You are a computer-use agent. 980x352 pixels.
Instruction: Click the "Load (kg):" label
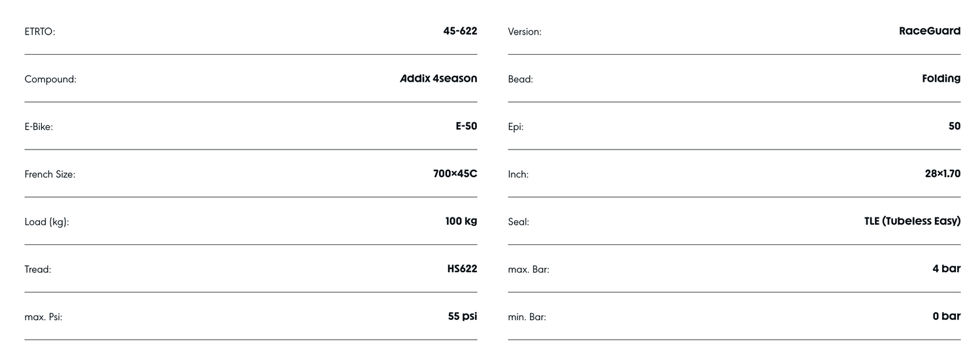46,222
